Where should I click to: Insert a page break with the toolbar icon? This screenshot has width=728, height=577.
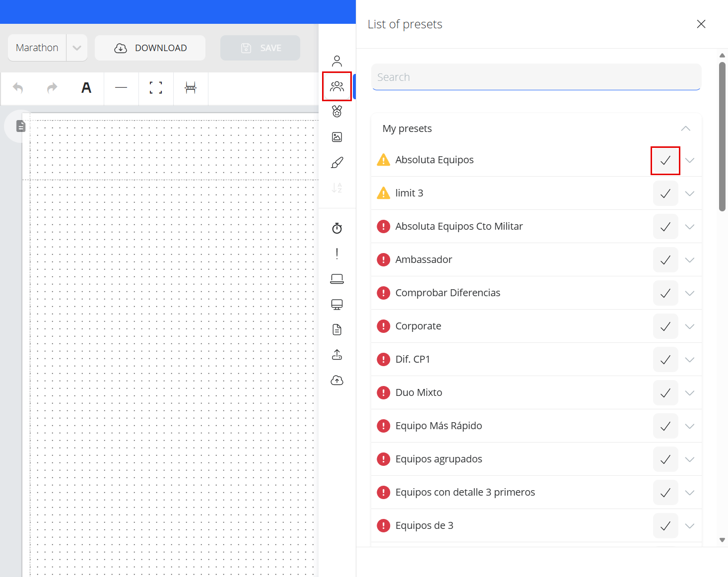[191, 88]
